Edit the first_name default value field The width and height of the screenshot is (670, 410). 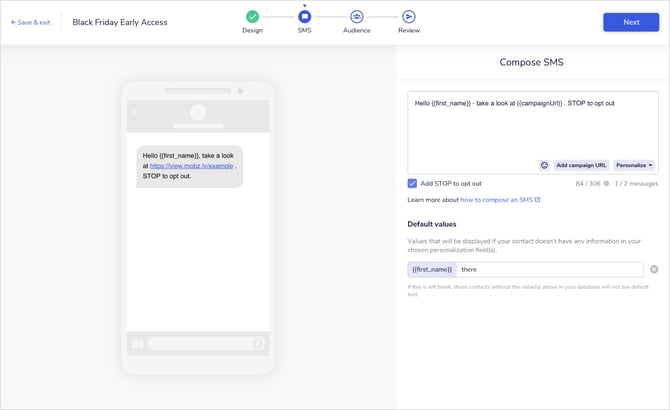550,269
